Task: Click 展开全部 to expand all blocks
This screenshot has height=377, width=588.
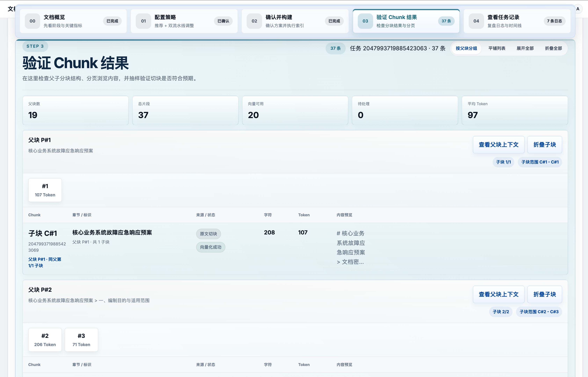Action: (x=525, y=48)
